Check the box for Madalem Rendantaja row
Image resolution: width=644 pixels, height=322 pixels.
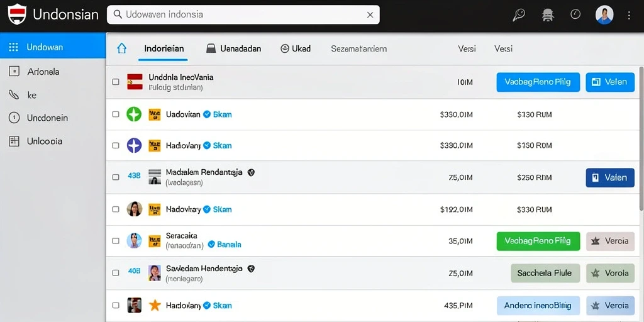click(x=116, y=177)
